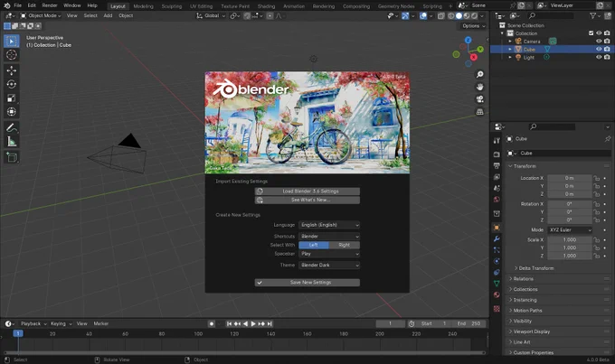Open the Render properties tab
Viewport: 615px width, 364px height.
pyautogui.click(x=497, y=154)
